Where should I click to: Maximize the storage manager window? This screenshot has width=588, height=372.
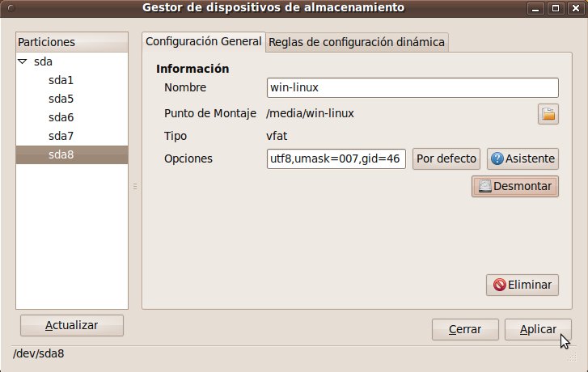(x=556, y=8)
